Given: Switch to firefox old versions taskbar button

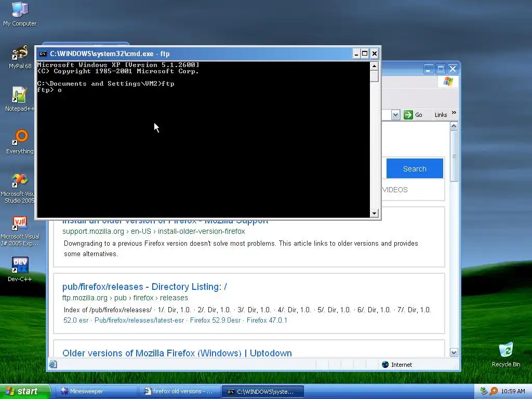Looking at the screenshot, I should 179,391.
